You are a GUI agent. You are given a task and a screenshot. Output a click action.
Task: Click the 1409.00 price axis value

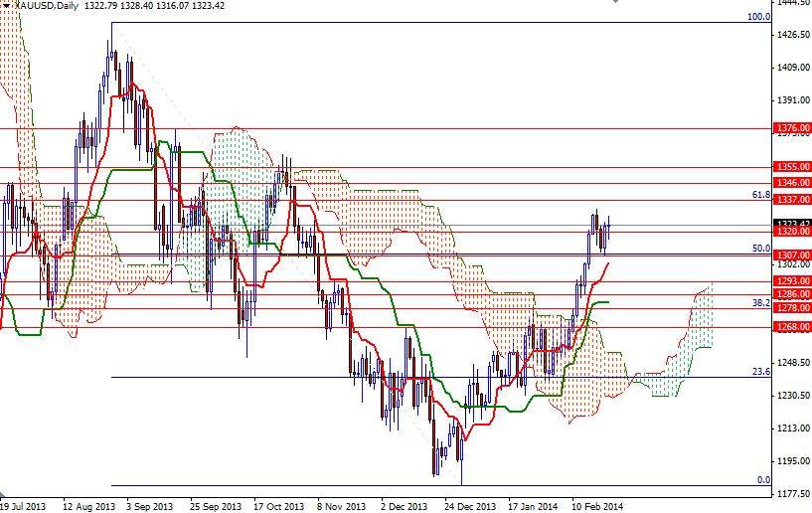pos(793,67)
